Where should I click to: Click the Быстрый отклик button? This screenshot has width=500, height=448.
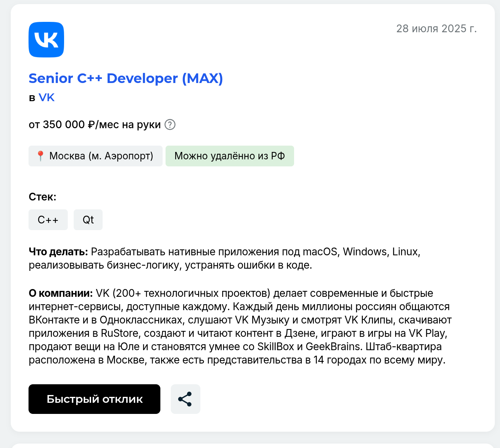click(94, 399)
